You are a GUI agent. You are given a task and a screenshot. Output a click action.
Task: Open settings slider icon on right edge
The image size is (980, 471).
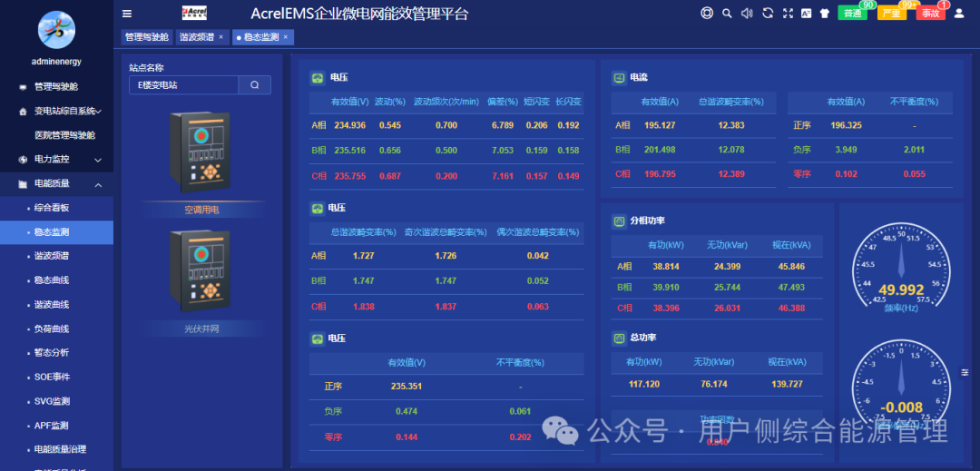[x=965, y=372]
